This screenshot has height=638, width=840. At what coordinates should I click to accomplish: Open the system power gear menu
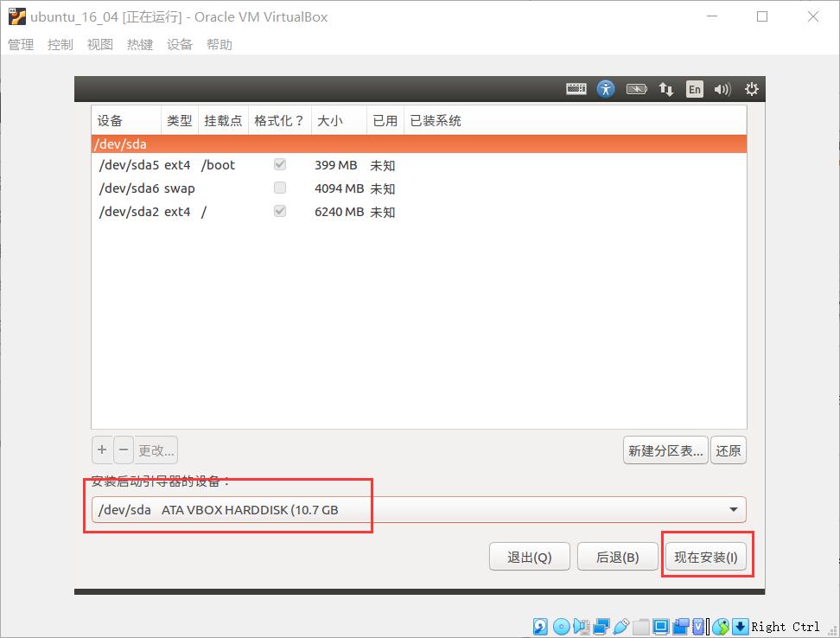752,89
